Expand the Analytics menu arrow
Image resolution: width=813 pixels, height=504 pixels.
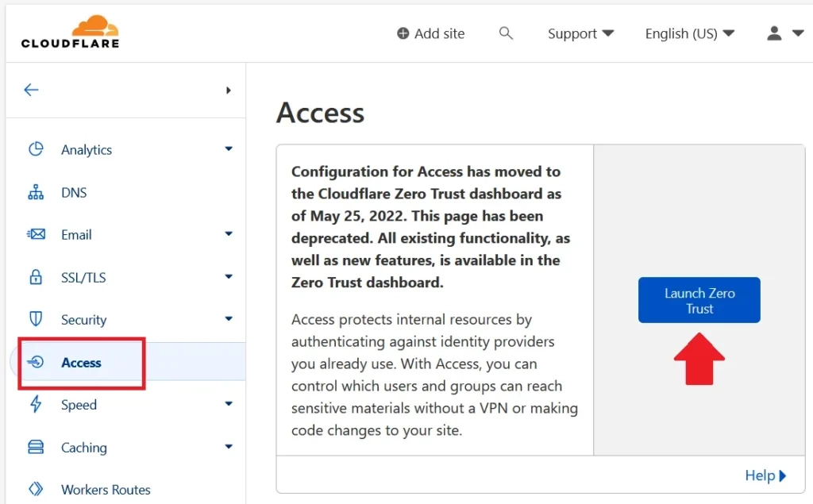pyautogui.click(x=229, y=148)
